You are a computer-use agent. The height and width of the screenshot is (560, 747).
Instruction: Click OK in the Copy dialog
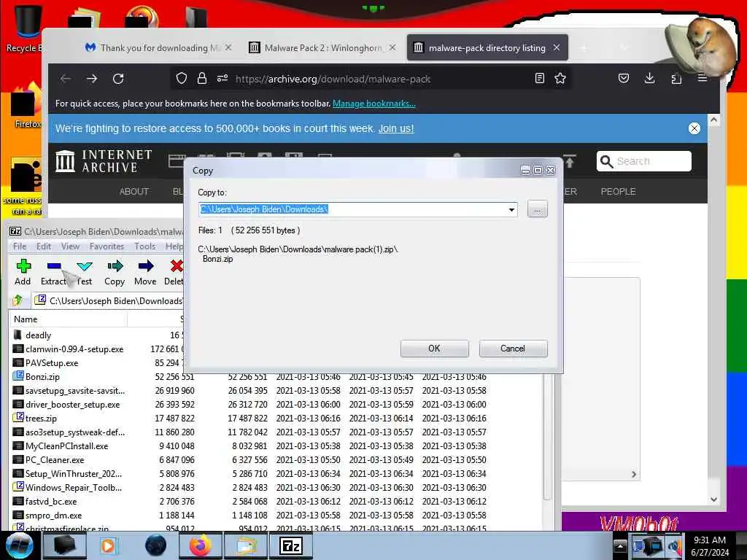(x=435, y=349)
